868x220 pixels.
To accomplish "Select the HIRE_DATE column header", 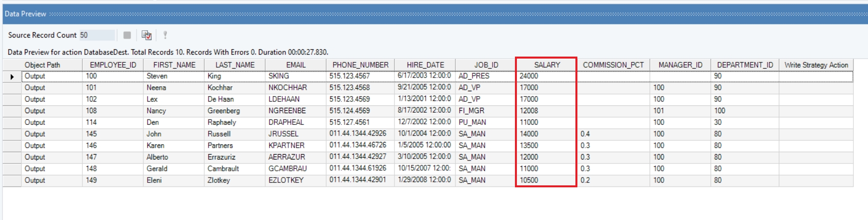I will [x=425, y=65].
